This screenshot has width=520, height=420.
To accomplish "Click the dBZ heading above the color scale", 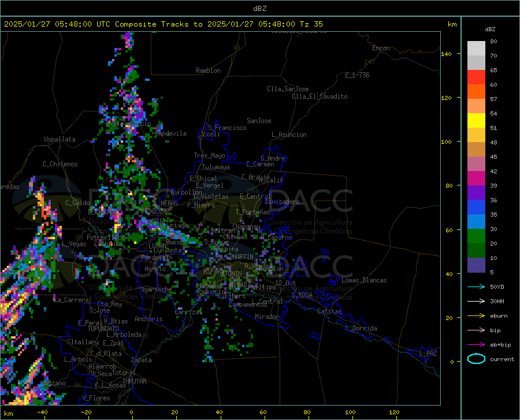I will tap(490, 29).
